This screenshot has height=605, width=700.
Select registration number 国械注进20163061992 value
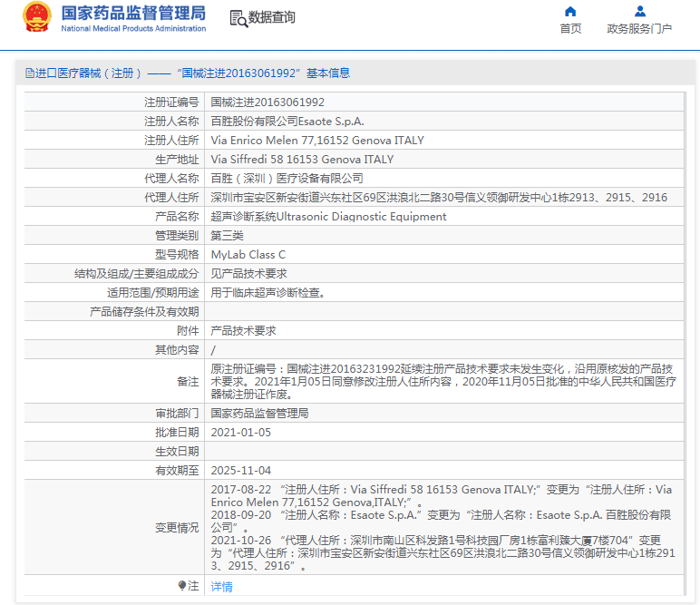267,102
